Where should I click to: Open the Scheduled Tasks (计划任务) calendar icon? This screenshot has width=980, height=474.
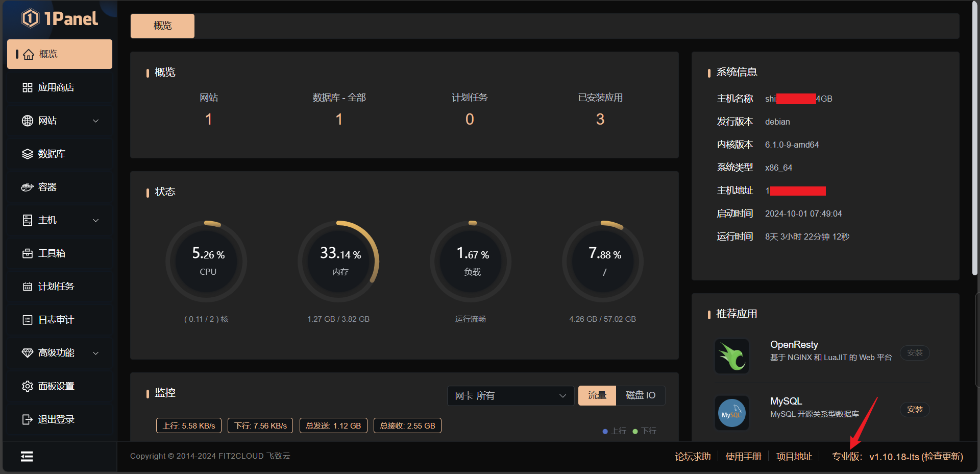click(28, 287)
